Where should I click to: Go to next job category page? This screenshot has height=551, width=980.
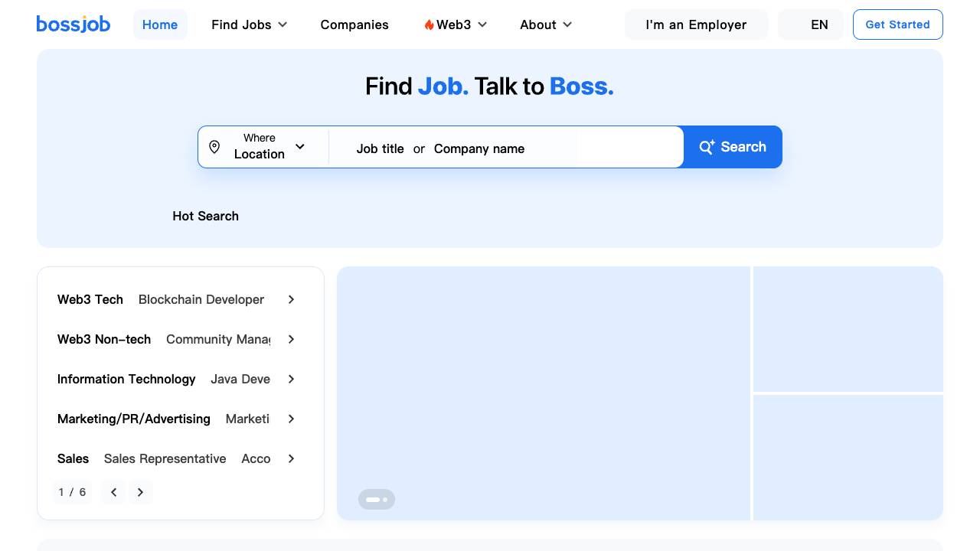click(x=140, y=492)
